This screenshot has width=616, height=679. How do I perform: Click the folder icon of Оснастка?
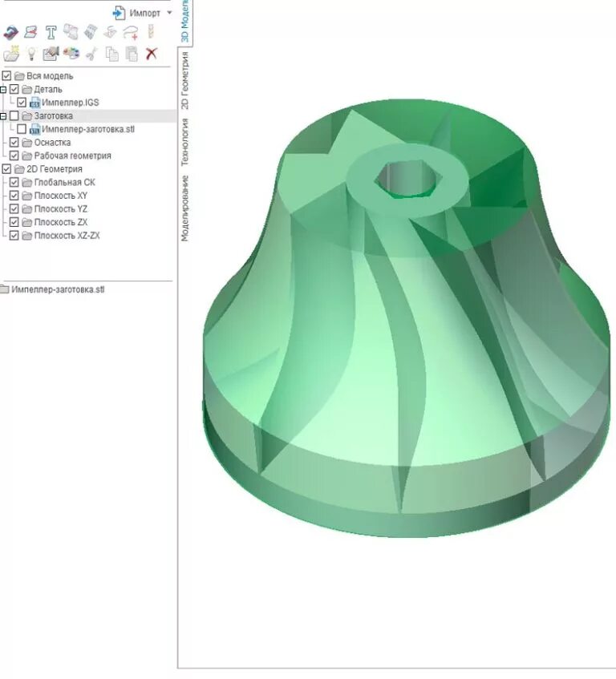[26, 143]
